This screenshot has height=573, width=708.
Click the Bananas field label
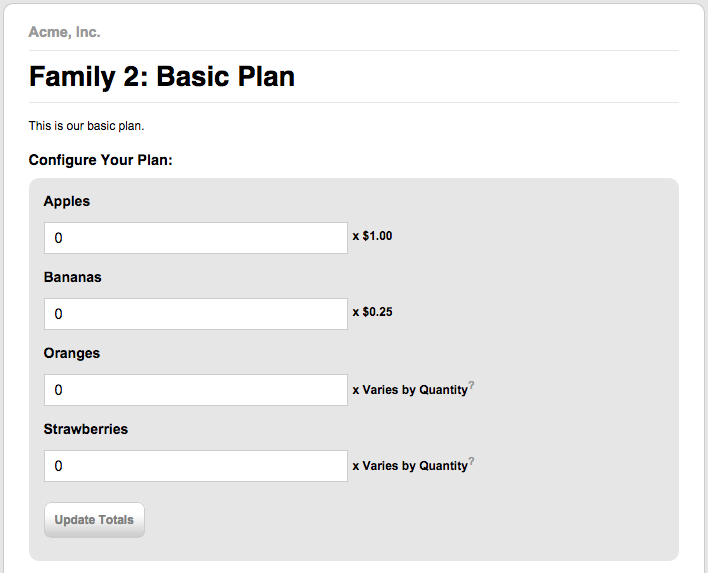pyautogui.click(x=73, y=277)
